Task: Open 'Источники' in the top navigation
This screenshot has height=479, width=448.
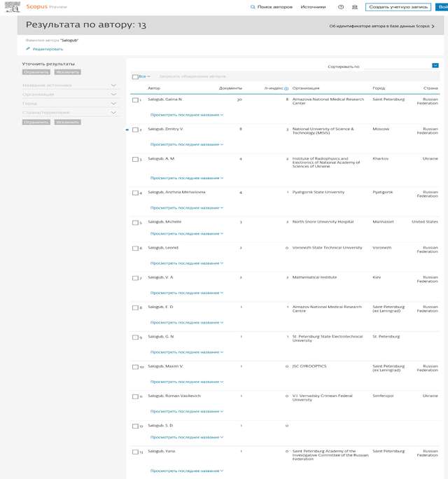Action: 313,7
